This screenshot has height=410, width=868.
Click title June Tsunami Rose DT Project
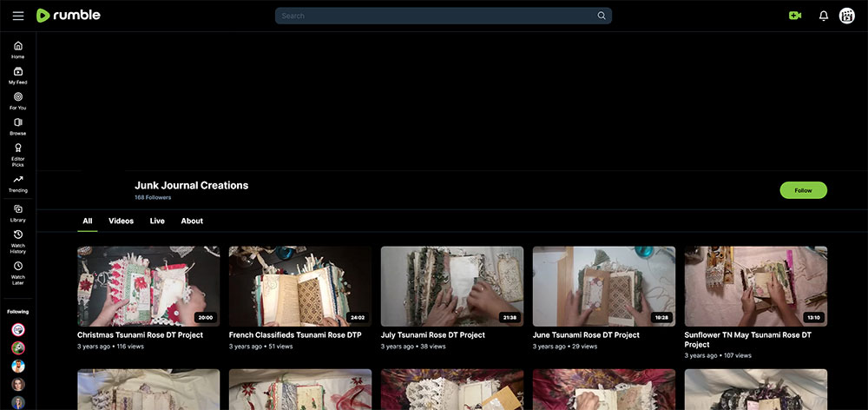click(586, 335)
